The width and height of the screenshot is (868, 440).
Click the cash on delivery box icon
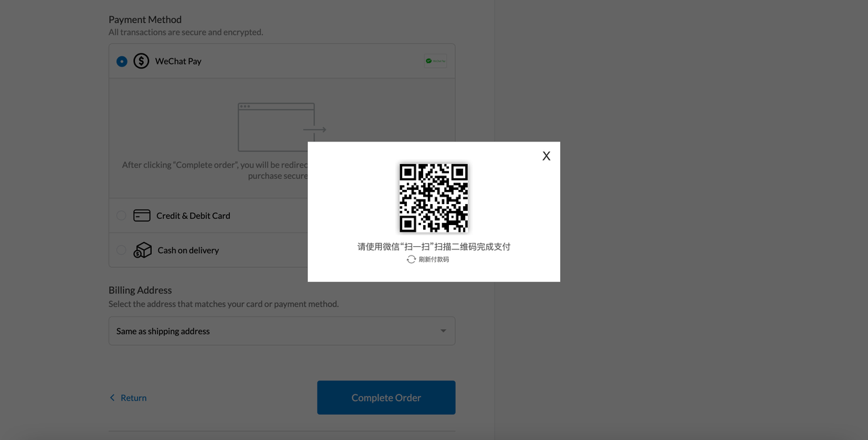point(142,250)
